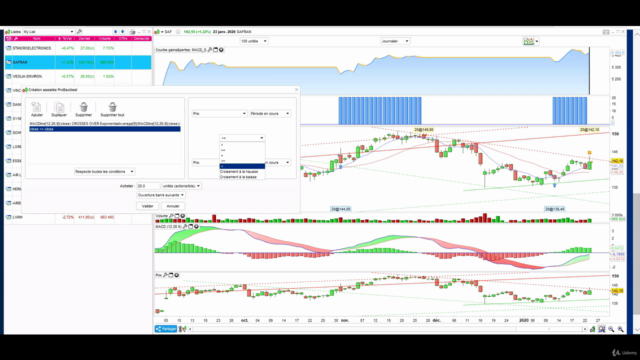Open Ouverture barre suivante dropdown
The width and height of the screenshot is (640, 360).
coord(161,195)
